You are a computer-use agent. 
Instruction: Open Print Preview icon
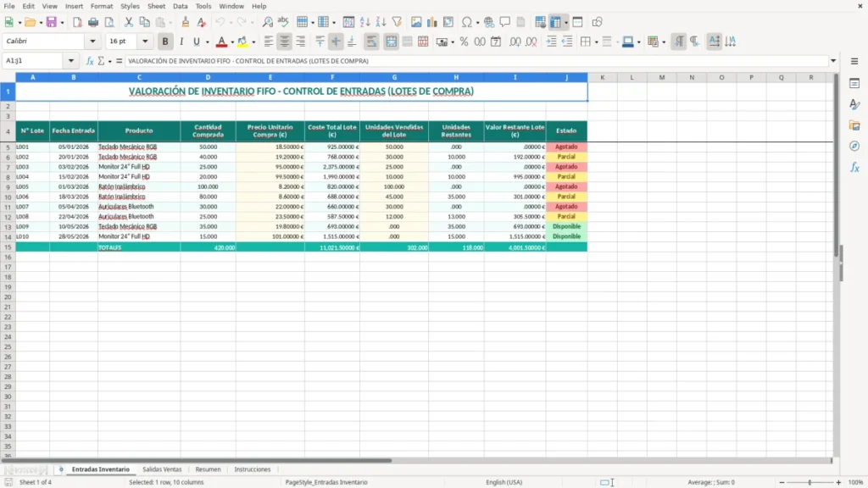point(109,22)
